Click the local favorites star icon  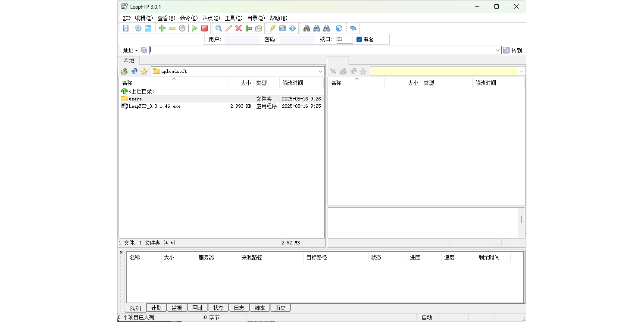pyautogui.click(x=144, y=71)
